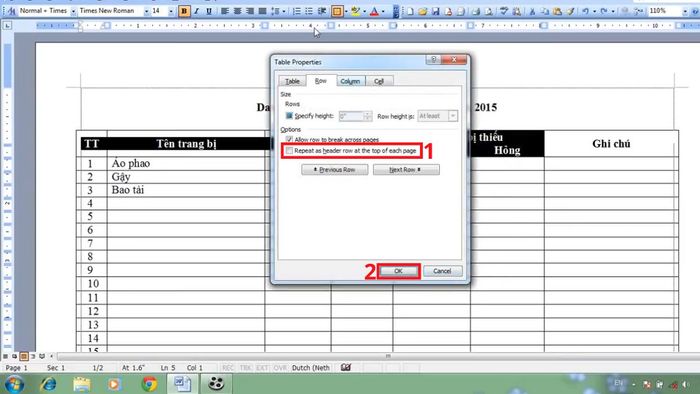
Task: Select the Row tab
Action: click(x=321, y=80)
